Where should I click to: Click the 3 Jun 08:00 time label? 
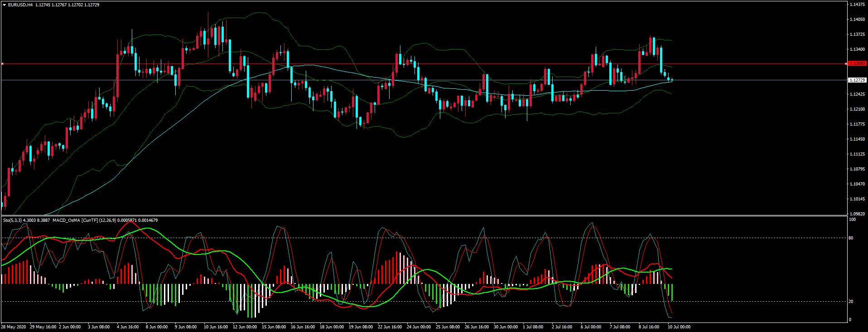click(99, 327)
